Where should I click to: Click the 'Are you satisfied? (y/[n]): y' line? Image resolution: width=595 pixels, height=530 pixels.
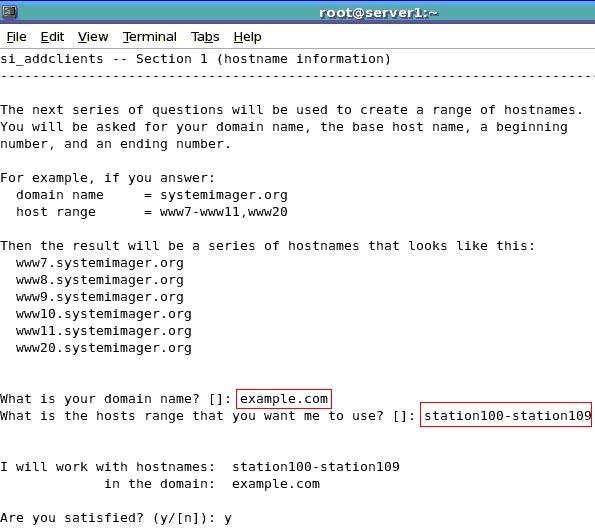tap(116, 518)
